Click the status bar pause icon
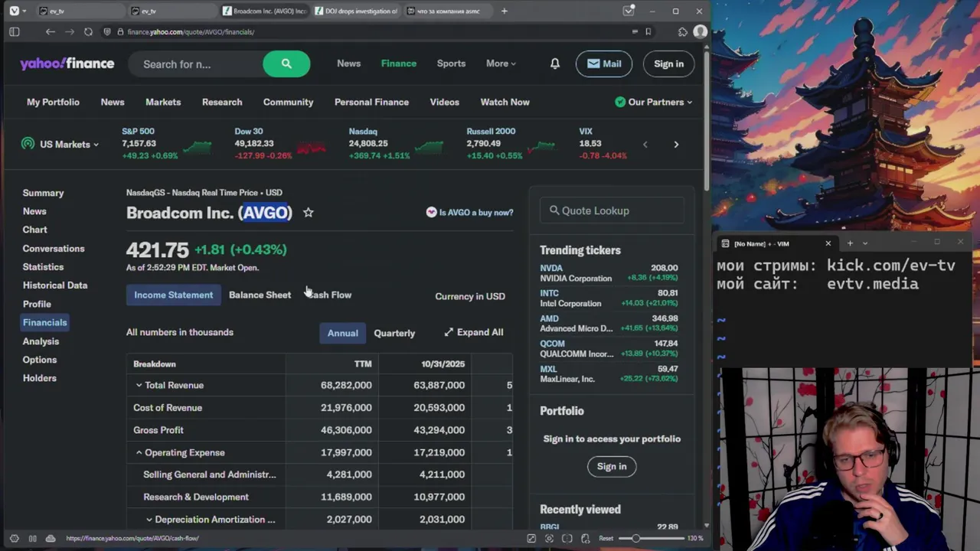The height and width of the screenshot is (551, 980). tap(32, 538)
